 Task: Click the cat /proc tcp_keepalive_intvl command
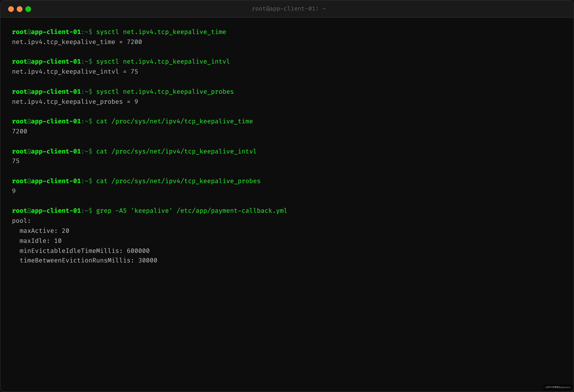click(176, 151)
